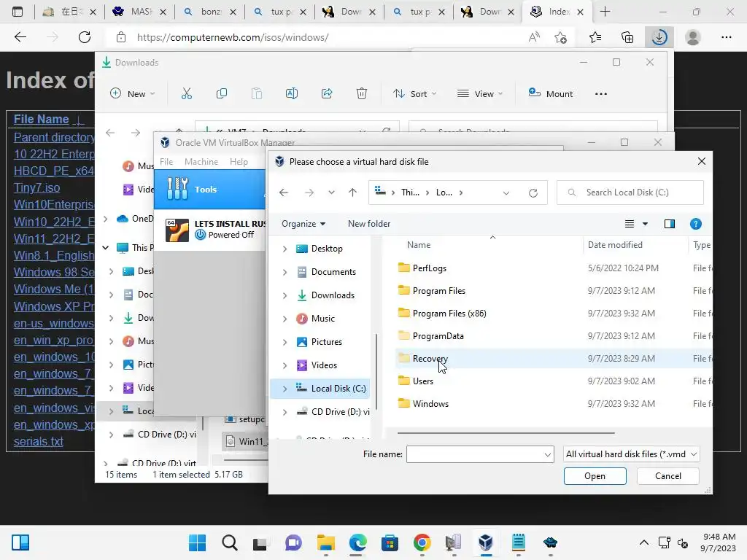Create a New folder in dialog
The height and width of the screenshot is (560, 747).
click(x=368, y=224)
